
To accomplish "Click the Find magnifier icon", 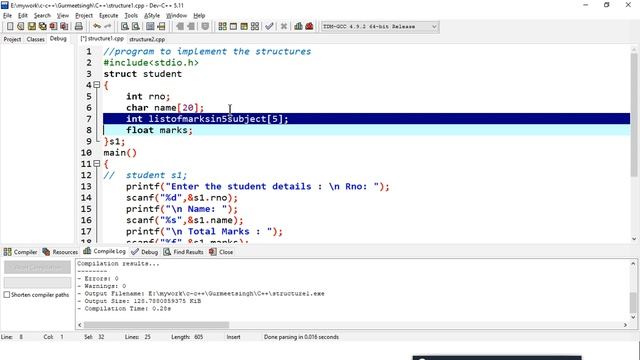I will (x=124, y=27).
